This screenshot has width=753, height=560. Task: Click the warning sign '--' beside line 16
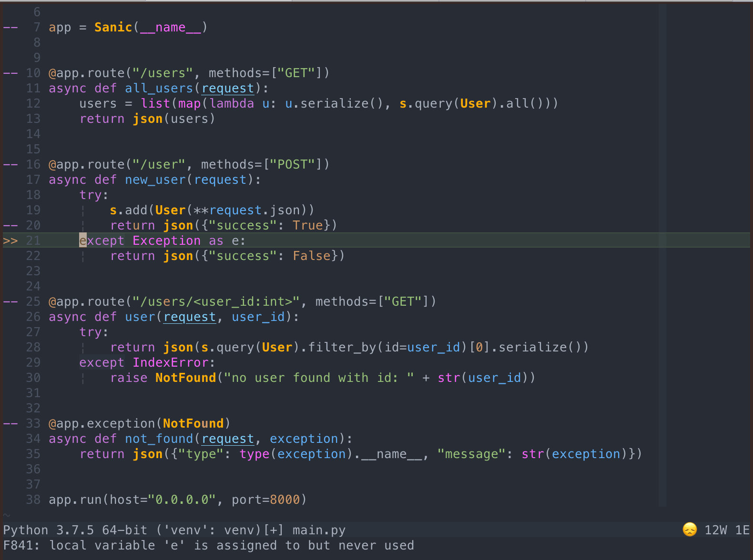(10, 164)
